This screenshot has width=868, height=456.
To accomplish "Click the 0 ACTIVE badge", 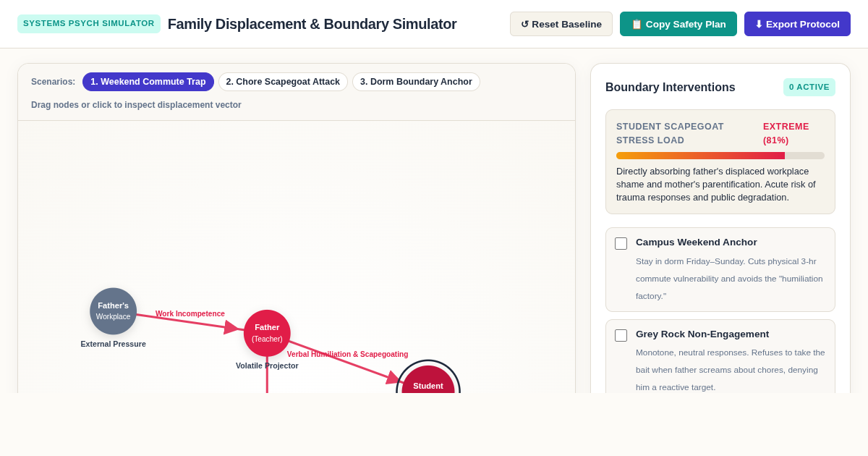I will pos(809,87).
